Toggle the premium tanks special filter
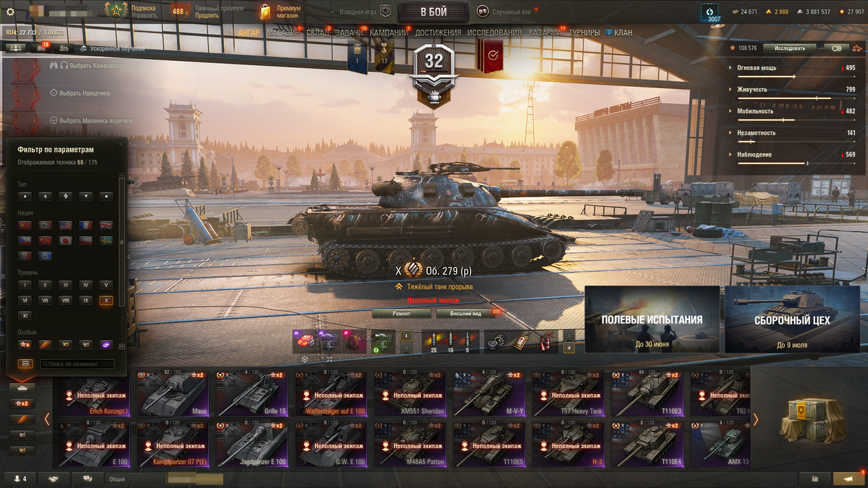The image size is (868, 488). point(45,345)
